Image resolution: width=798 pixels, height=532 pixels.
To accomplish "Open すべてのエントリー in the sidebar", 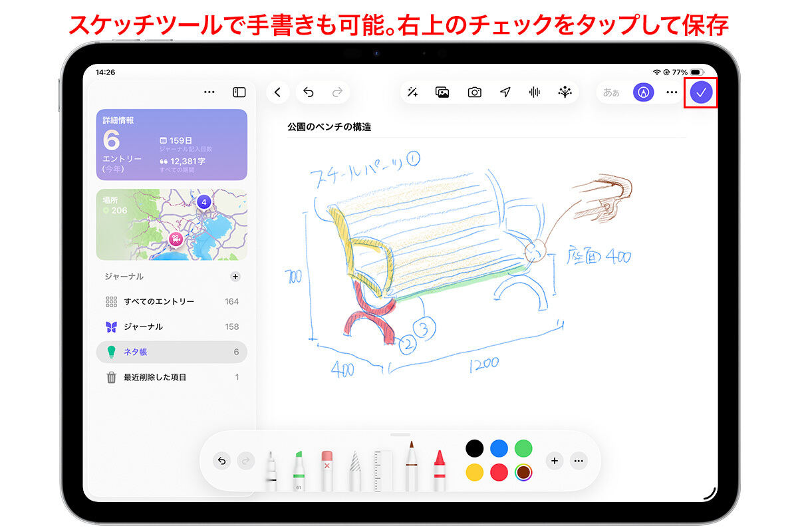I will click(160, 301).
